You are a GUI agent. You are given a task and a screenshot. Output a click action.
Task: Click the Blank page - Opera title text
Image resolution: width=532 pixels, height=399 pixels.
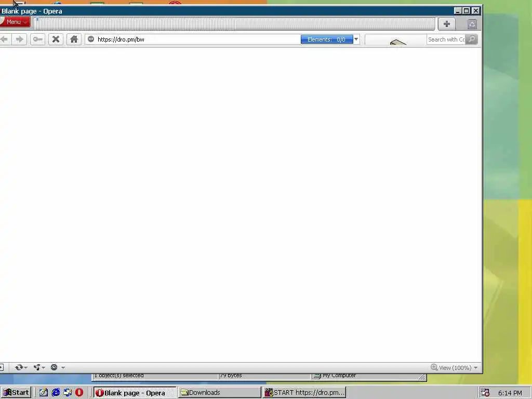pyautogui.click(x=32, y=11)
